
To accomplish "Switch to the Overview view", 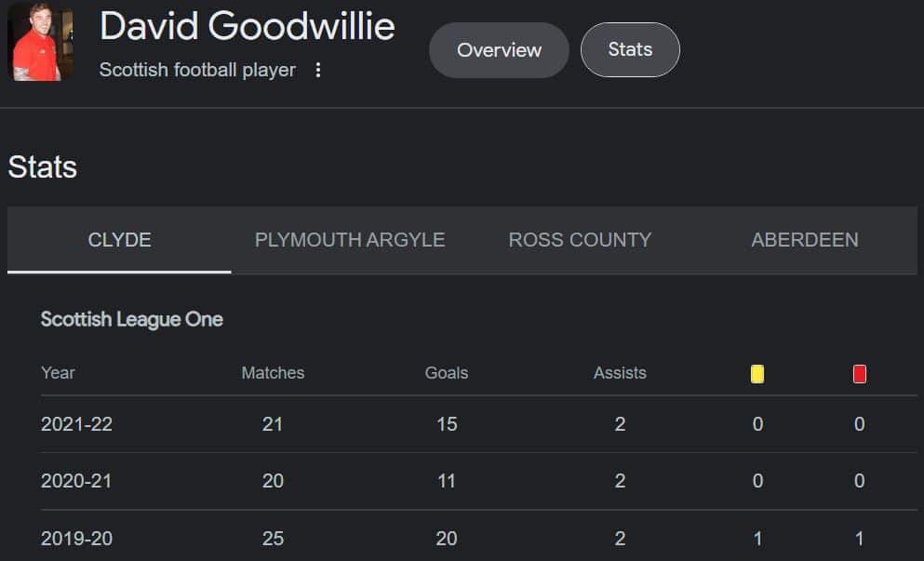I will pyautogui.click(x=499, y=50).
